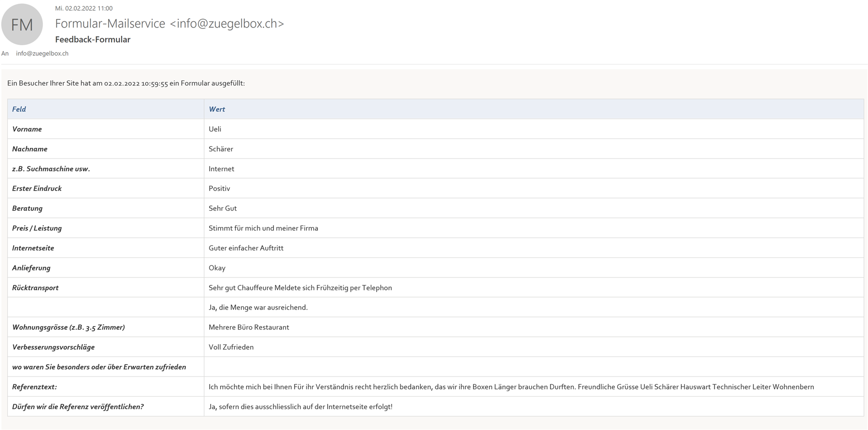This screenshot has width=868, height=430.
Task: Select the value 'Mehrere Büro Restaurant'
Action: pyautogui.click(x=249, y=327)
